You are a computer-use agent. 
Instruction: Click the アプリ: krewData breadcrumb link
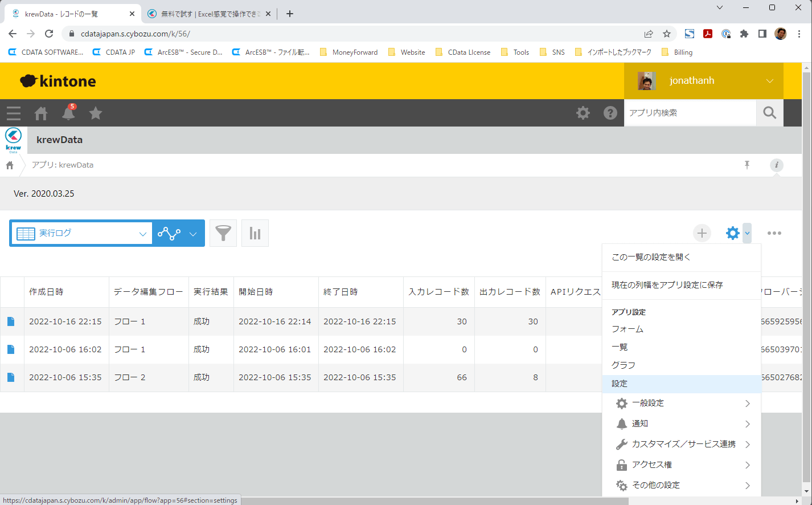pyautogui.click(x=63, y=165)
